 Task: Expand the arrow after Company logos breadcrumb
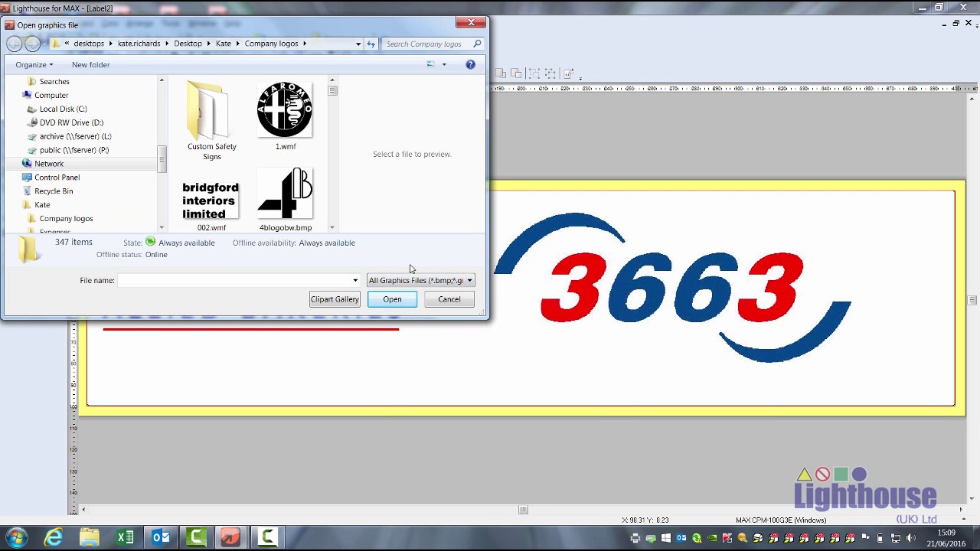coord(305,44)
